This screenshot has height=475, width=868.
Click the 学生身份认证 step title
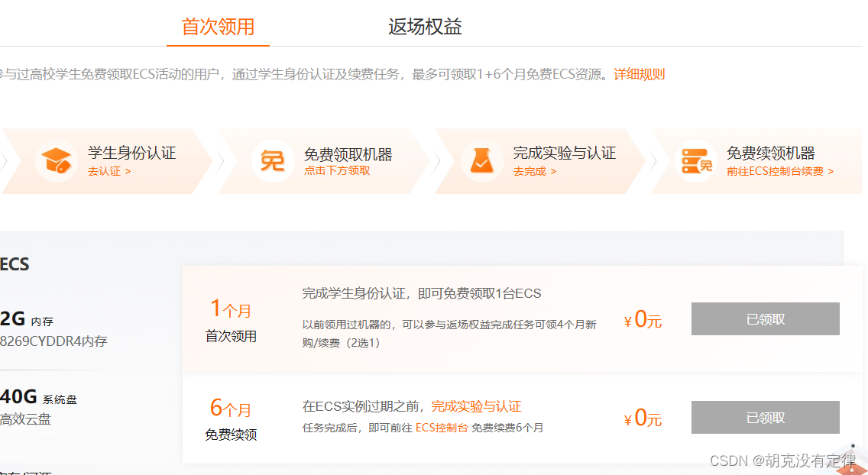pos(131,153)
